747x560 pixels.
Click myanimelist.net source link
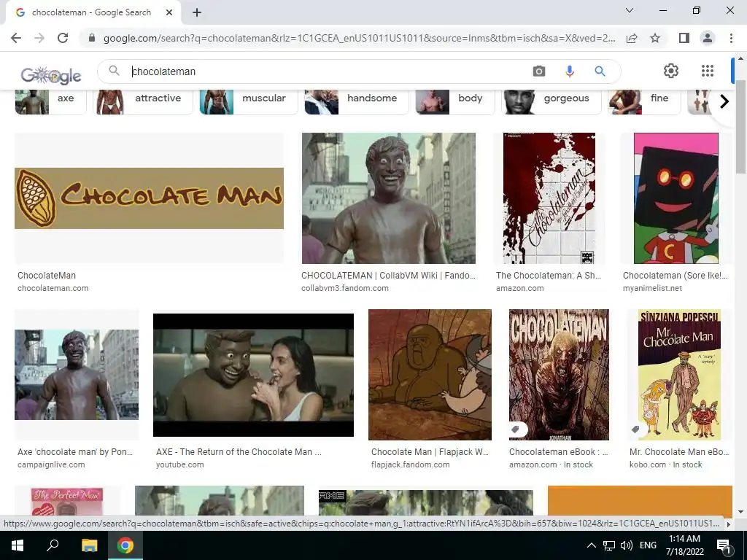click(652, 288)
